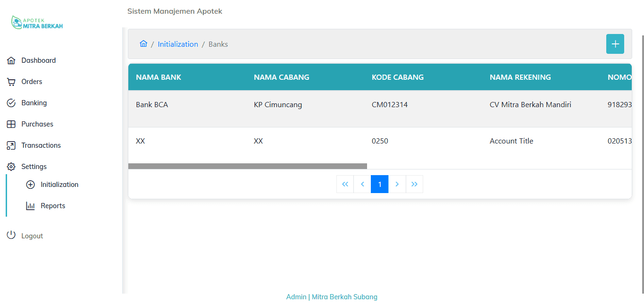
Task: Go to next page of table
Action: click(x=397, y=184)
